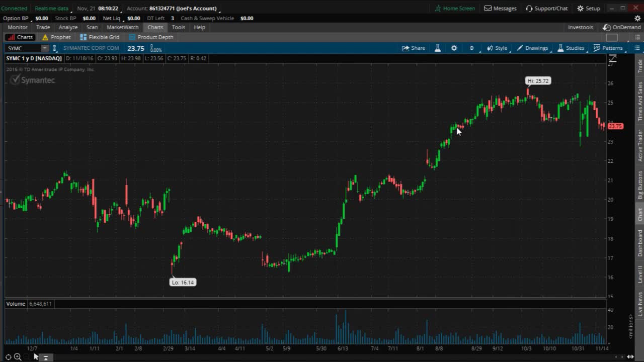Screen dimensions: 644x362
Task: Open Active Trader side tab
Action: [x=640, y=145]
